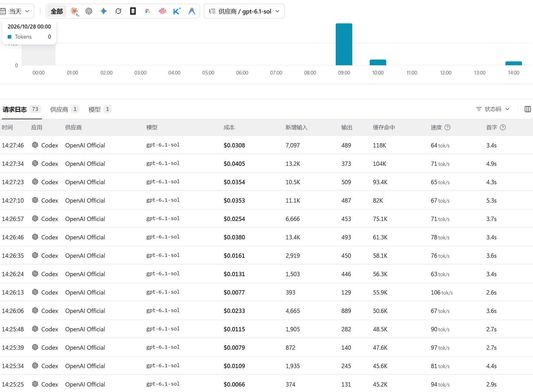
Task: Click the 5.3s first-token value
Action: [491, 200]
